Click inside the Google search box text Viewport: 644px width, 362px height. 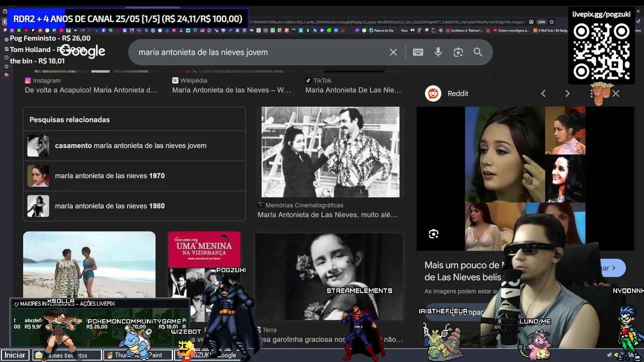(203, 52)
